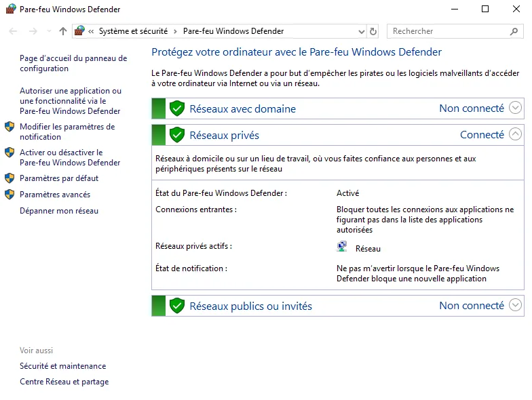Click the Réseaux avec domaine heading

click(x=243, y=108)
